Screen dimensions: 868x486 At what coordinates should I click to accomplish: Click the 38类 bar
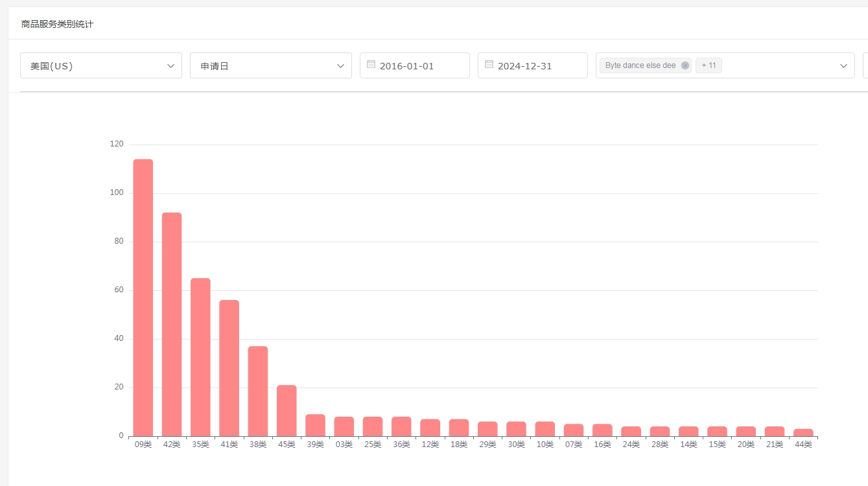(258, 391)
